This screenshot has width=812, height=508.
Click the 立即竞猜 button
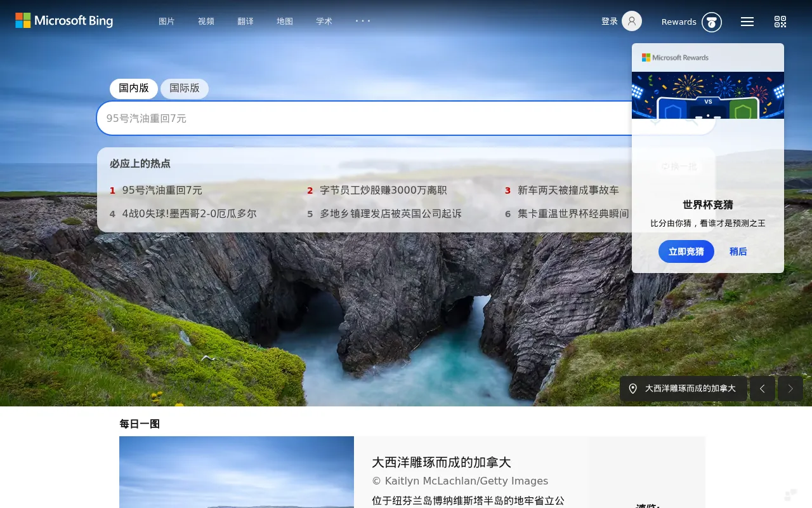click(x=686, y=251)
